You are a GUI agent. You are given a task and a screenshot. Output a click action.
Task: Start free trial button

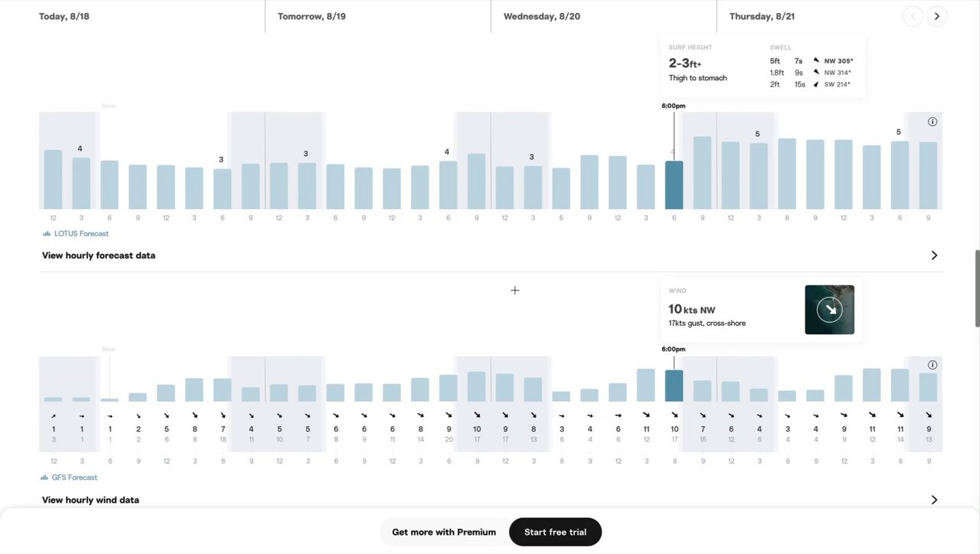click(x=555, y=532)
